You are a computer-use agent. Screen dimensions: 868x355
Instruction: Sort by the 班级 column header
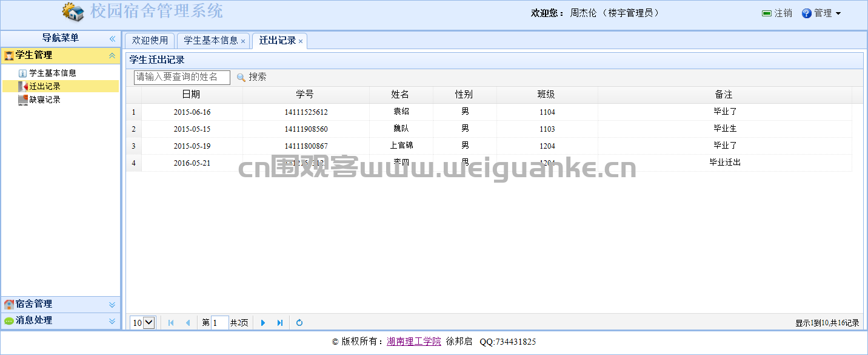click(547, 95)
